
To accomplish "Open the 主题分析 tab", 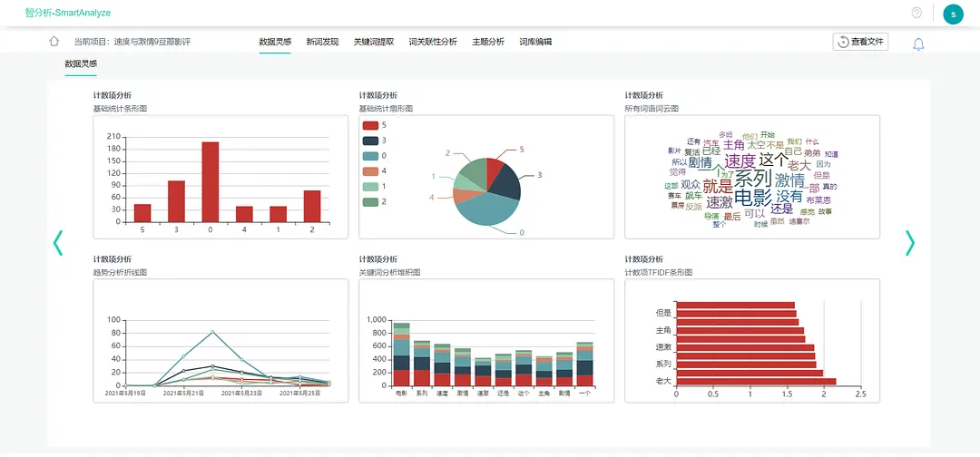I will pyautogui.click(x=488, y=42).
